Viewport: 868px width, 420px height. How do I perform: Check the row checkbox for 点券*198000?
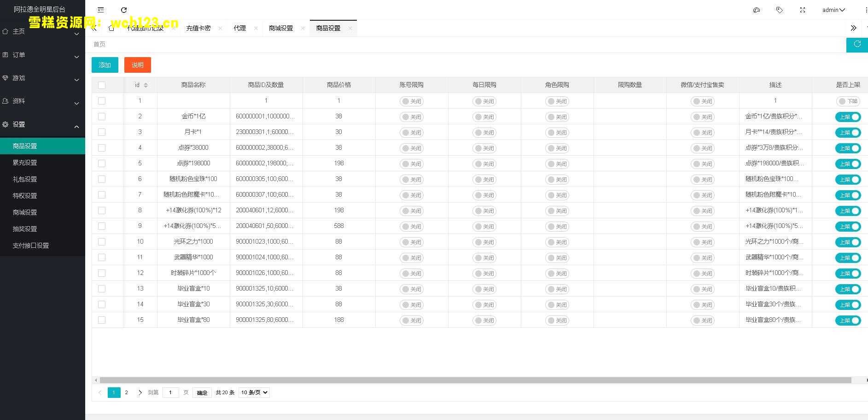pyautogui.click(x=102, y=163)
